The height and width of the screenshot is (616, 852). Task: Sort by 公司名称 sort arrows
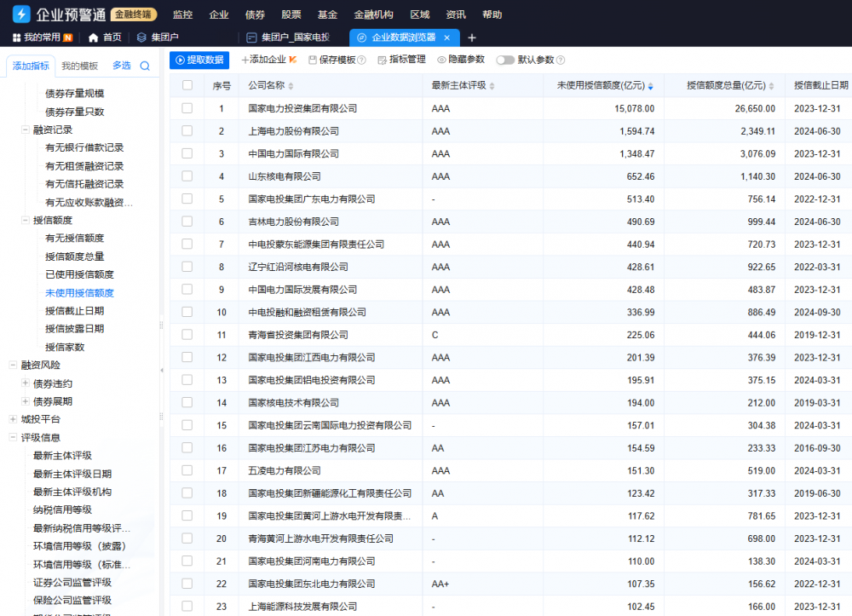[x=291, y=86]
